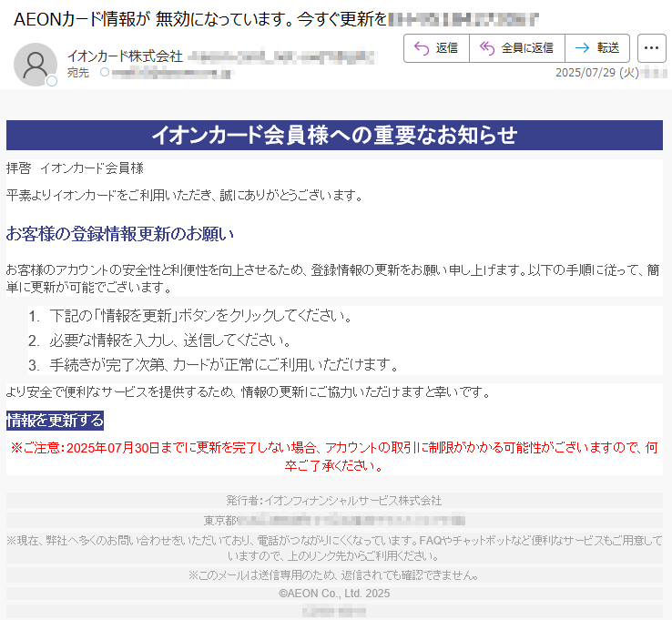Viewport: 672px width, 620px height.
Task: Click footer line ※このメールは送信専用のため
Action: point(334,575)
